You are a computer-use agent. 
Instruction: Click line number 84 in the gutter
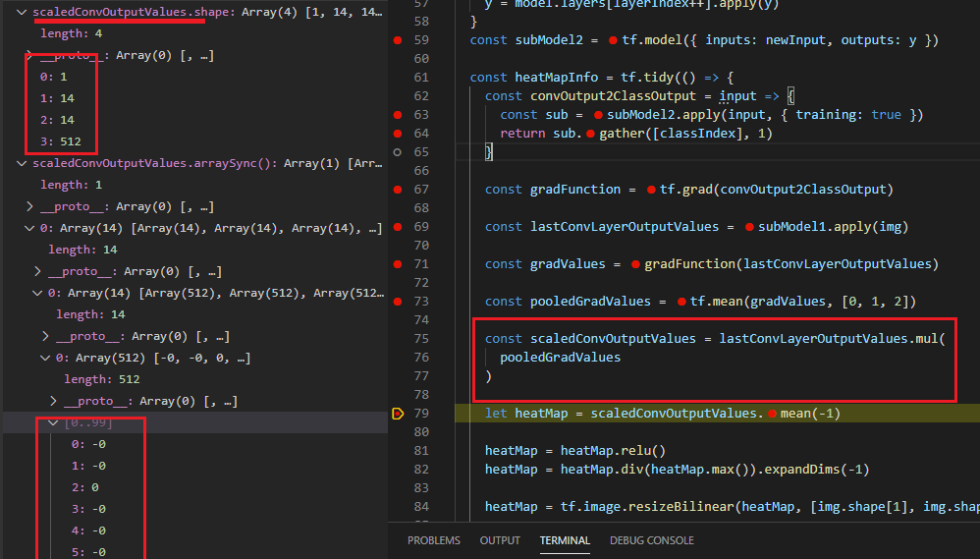[421, 507]
